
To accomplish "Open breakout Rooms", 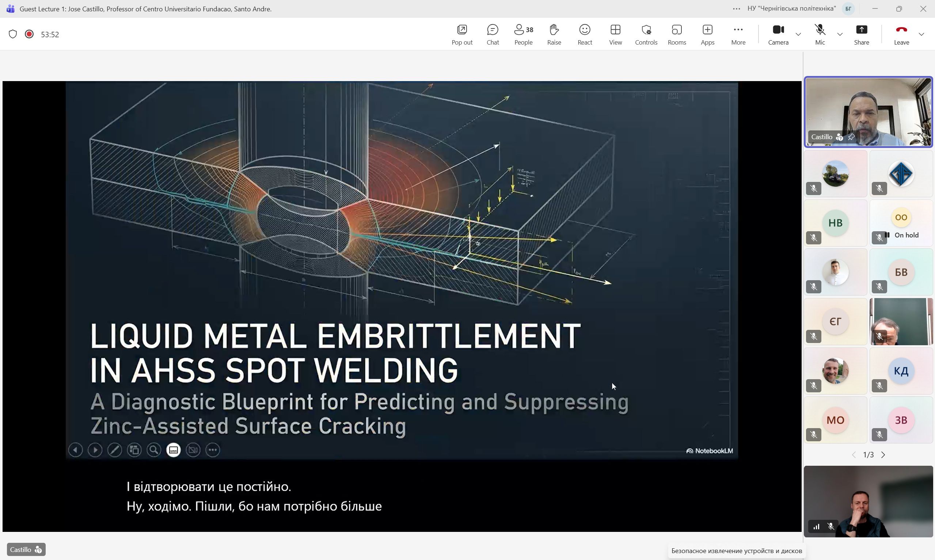I will [677, 34].
